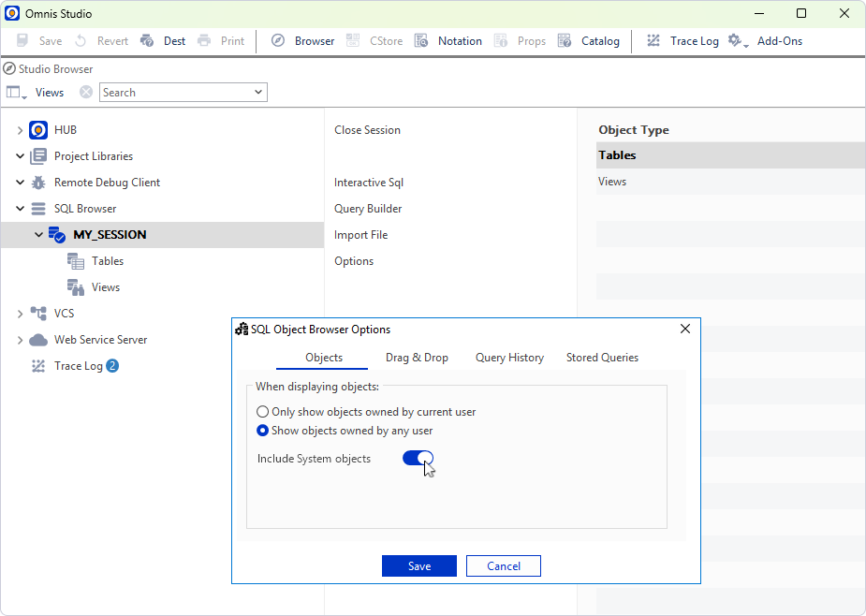Image resolution: width=866 pixels, height=616 pixels.
Task: Close the SQL Object Browser Options dialog
Action: 685,329
